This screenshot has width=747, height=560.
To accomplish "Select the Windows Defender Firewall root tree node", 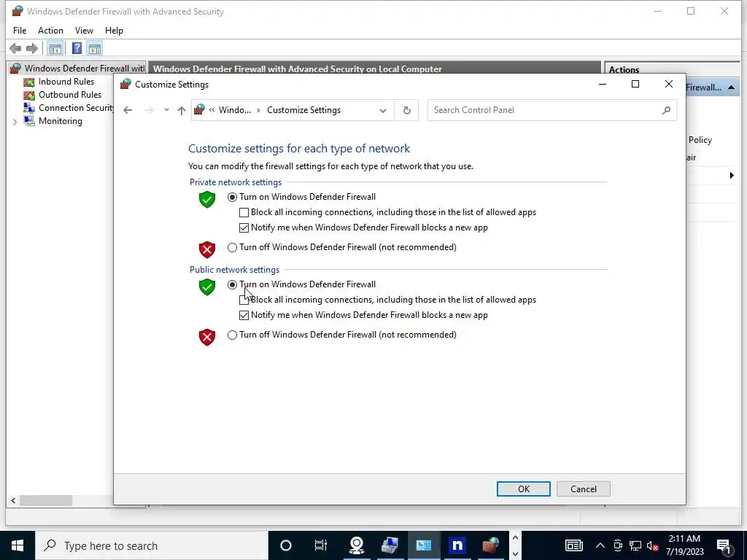I will click(x=85, y=68).
